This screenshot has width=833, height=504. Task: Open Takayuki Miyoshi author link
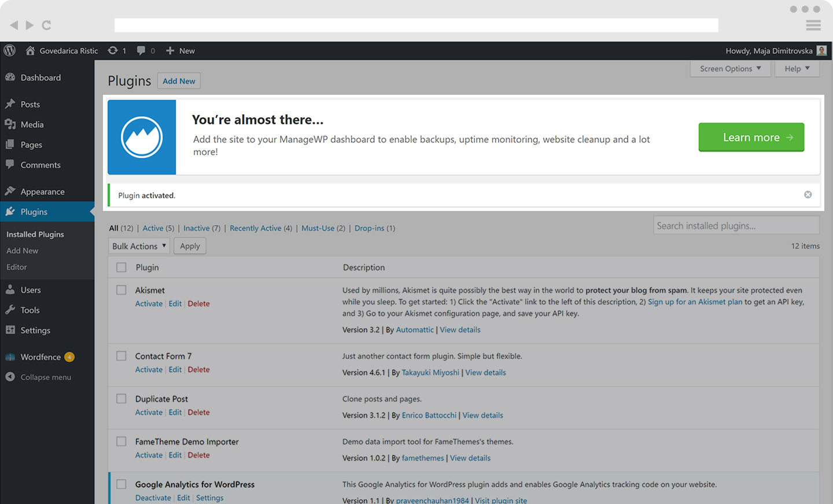(x=430, y=372)
